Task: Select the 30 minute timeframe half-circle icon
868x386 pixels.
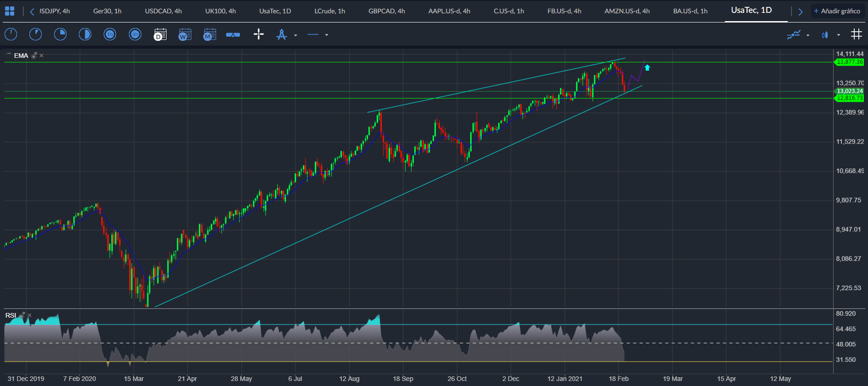Action: click(85, 34)
